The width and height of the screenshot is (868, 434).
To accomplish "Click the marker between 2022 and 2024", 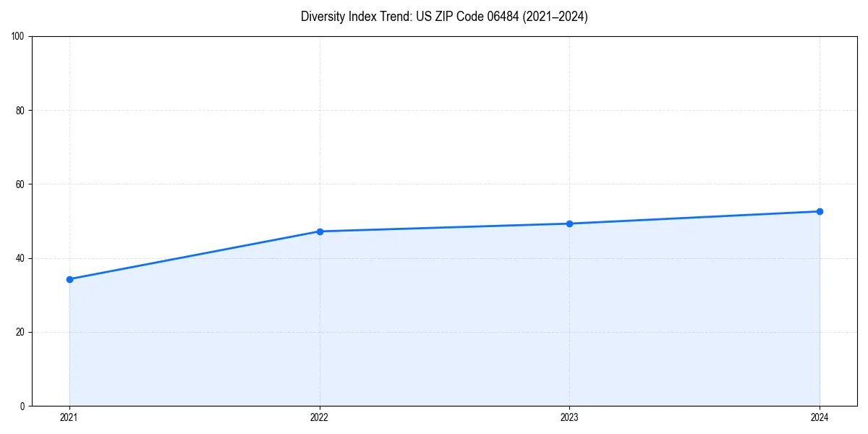I will point(570,224).
